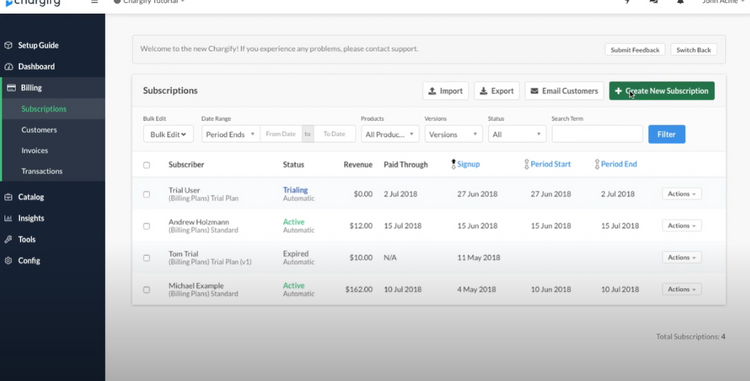Click the Expired status text
Viewport: 750px width, 381px height.
click(296, 254)
